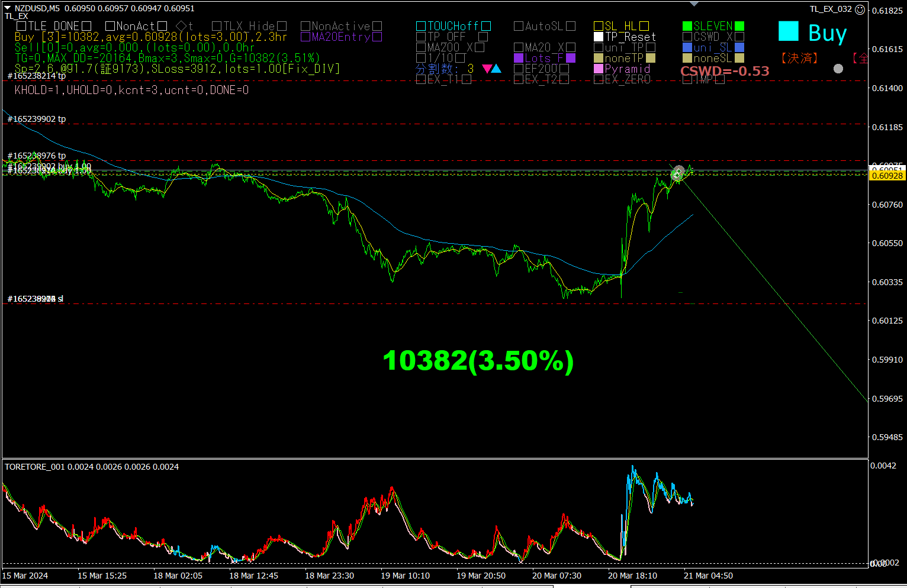
Task: Toggle the pink Pyramid option
Action: (622, 69)
